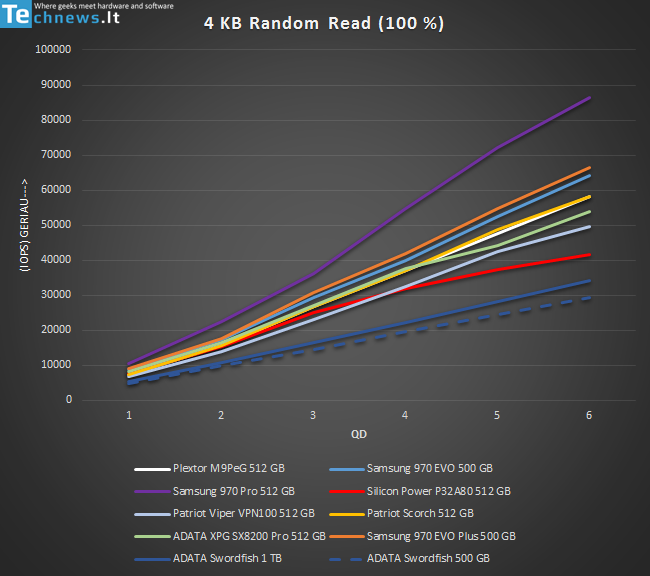Select Samsung 970 EVO 500 GB legend label
Screen dimensions: 650x576
[x=429, y=468]
